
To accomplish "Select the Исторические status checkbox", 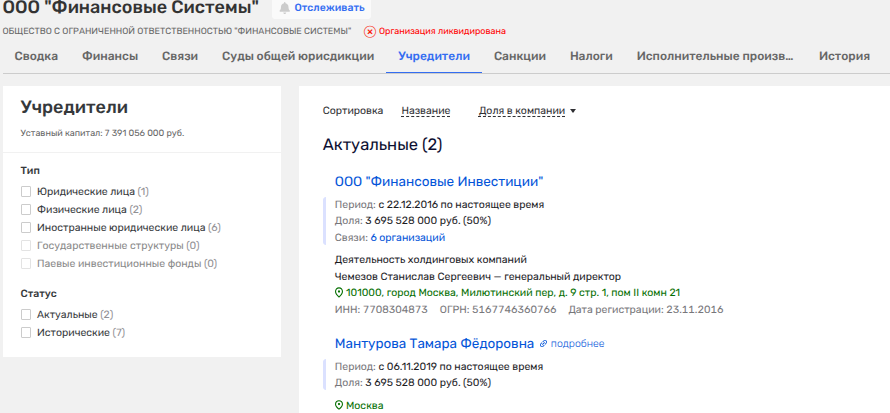I will (26, 332).
